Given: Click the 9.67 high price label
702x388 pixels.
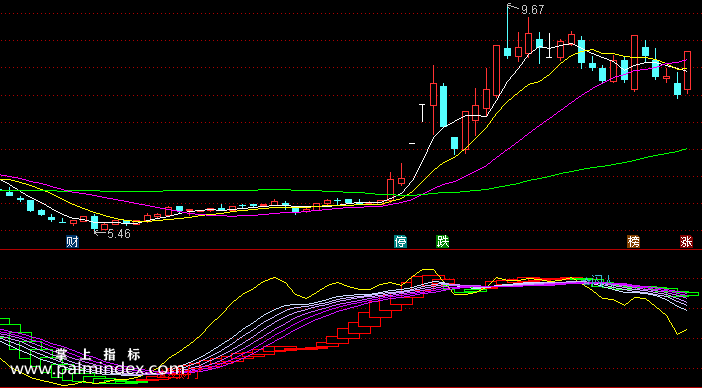Looking at the screenshot, I should tap(532, 10).
